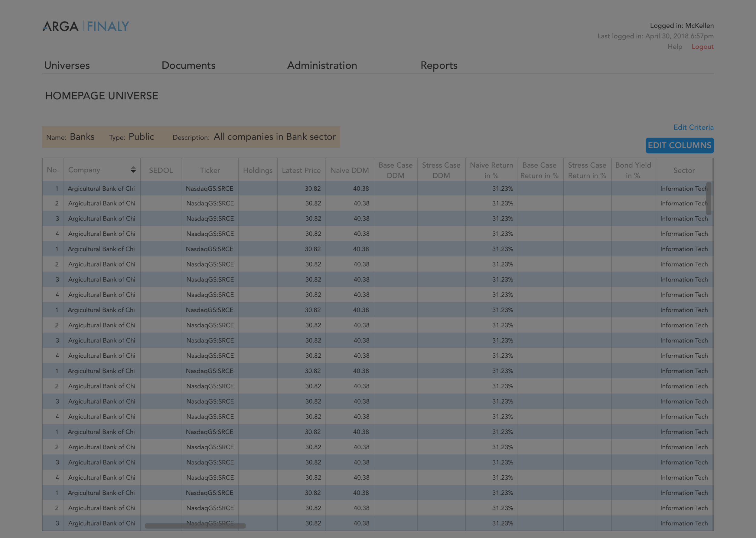The height and width of the screenshot is (538, 756).
Task: Log out using the Logout link
Action: 702,47
